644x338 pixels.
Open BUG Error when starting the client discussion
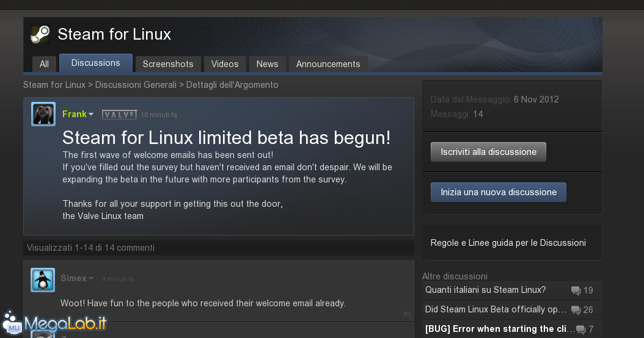[500, 329]
